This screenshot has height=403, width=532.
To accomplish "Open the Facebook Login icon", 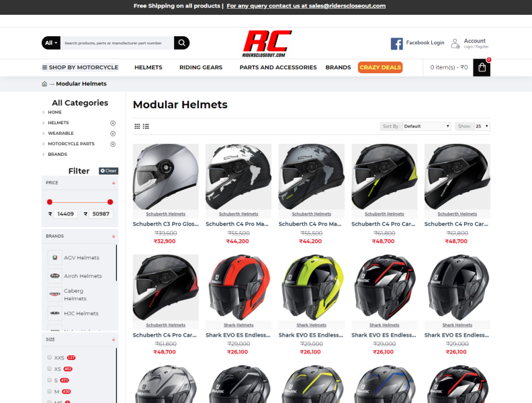I will point(396,44).
